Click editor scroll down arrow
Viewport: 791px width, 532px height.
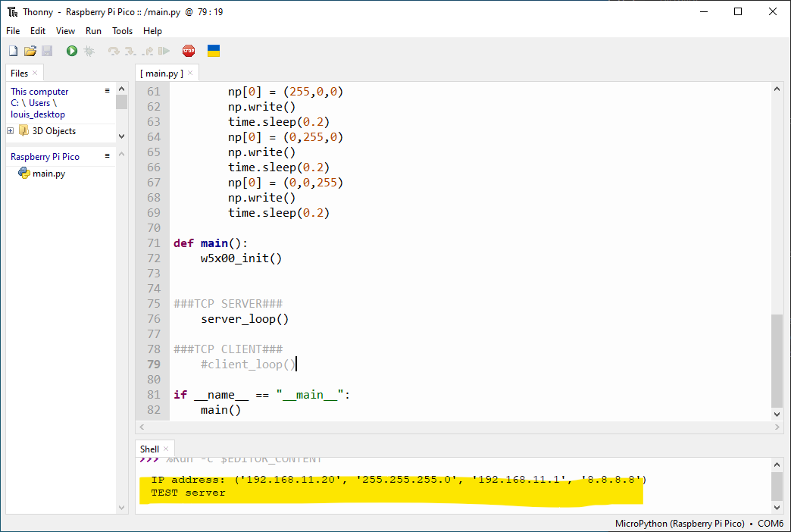point(777,414)
